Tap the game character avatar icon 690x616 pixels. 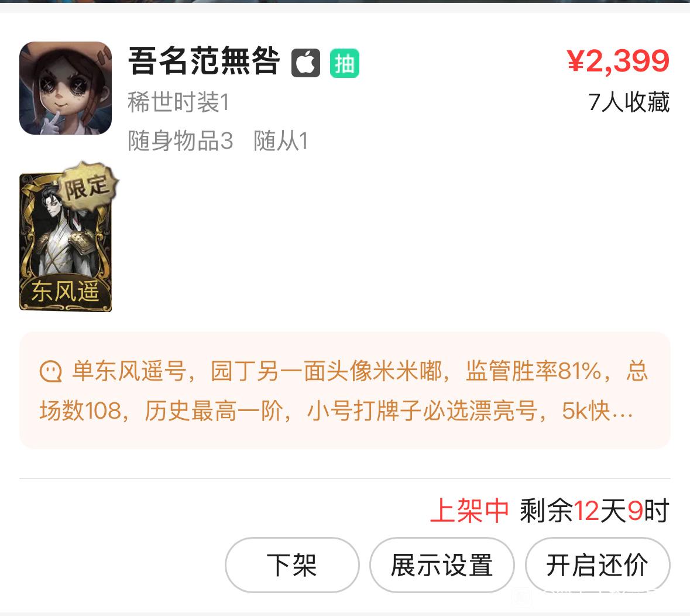(66, 88)
